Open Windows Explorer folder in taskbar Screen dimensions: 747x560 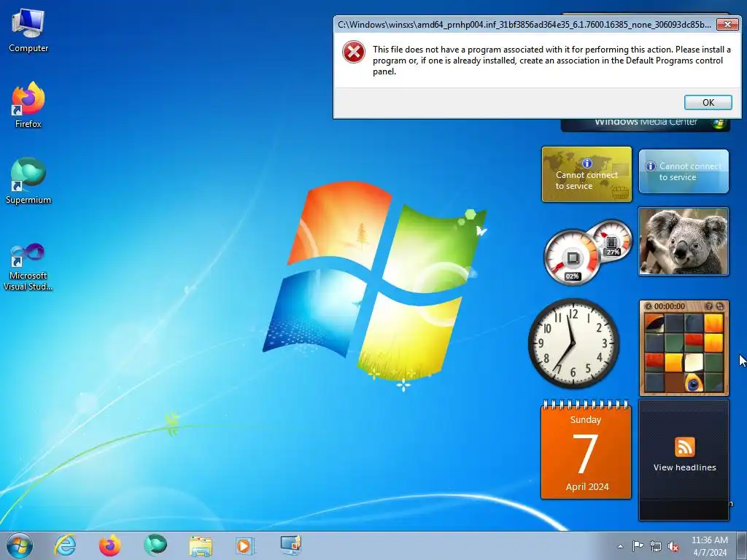[201, 545]
